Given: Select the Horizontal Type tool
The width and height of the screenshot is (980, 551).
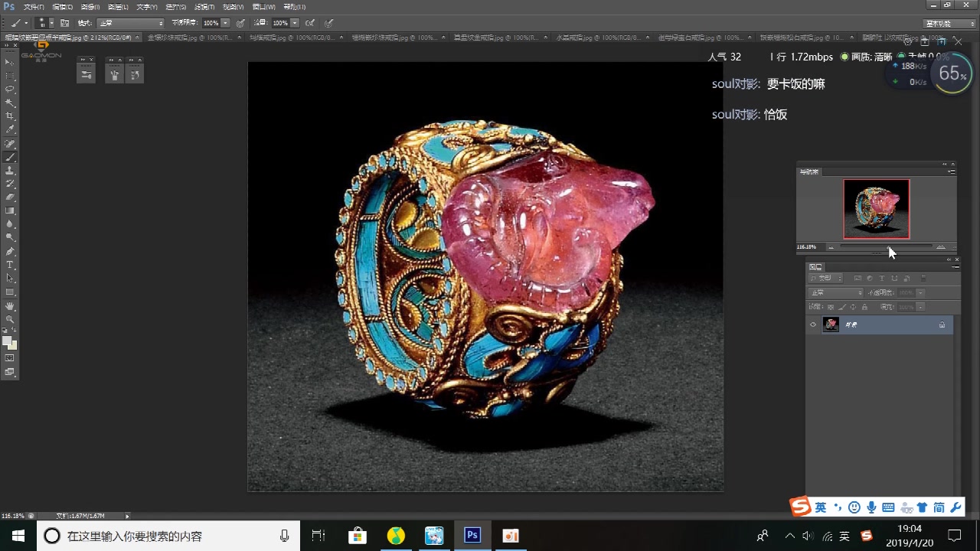Looking at the screenshot, I should [x=10, y=265].
